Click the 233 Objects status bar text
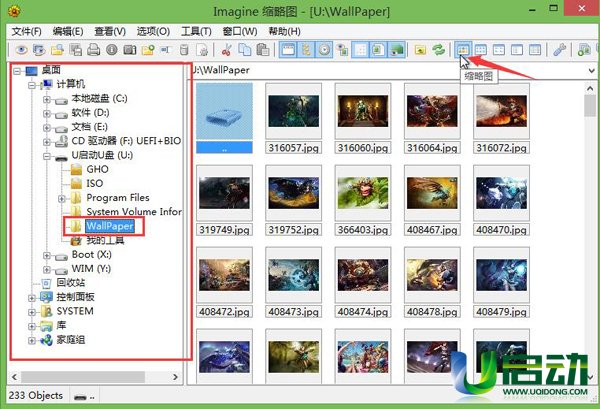600x409 pixels. pos(36,396)
